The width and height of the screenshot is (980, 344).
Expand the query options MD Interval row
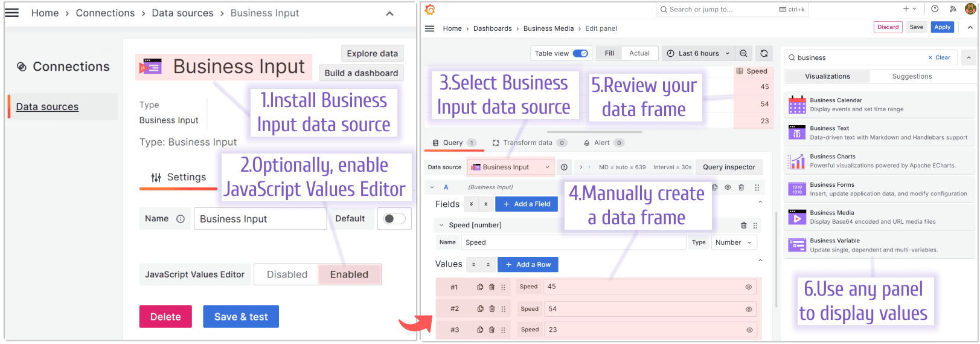[x=581, y=167]
